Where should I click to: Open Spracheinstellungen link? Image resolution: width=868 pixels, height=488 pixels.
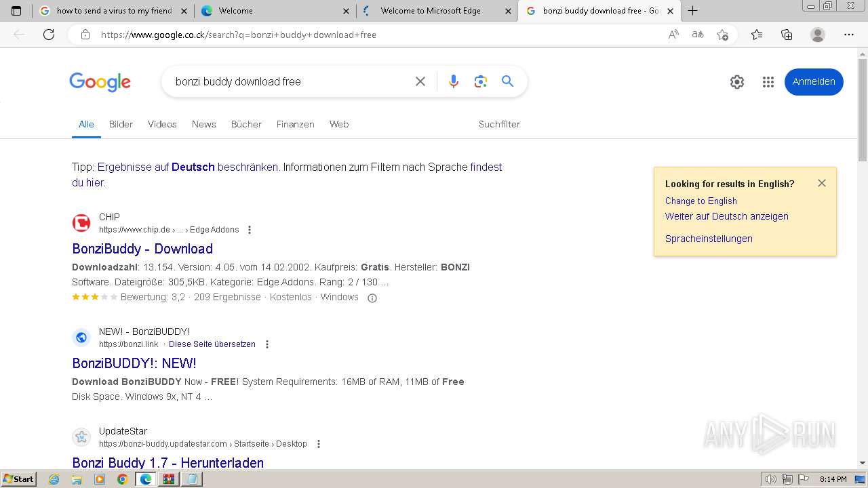coord(709,239)
